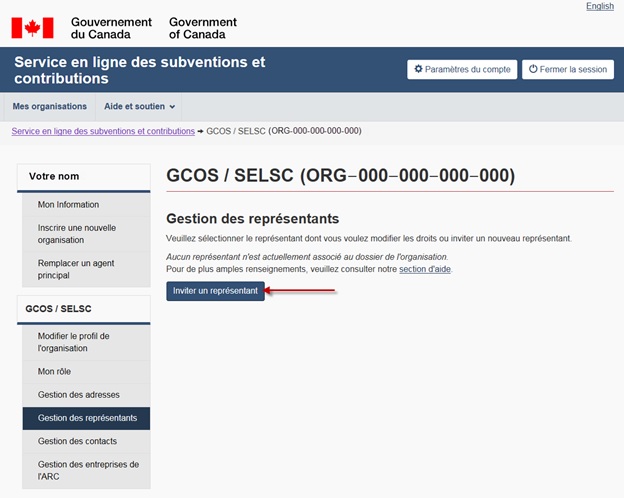Click the Canadian flag logo
Viewport: 624px width, 498px height.
(32, 28)
